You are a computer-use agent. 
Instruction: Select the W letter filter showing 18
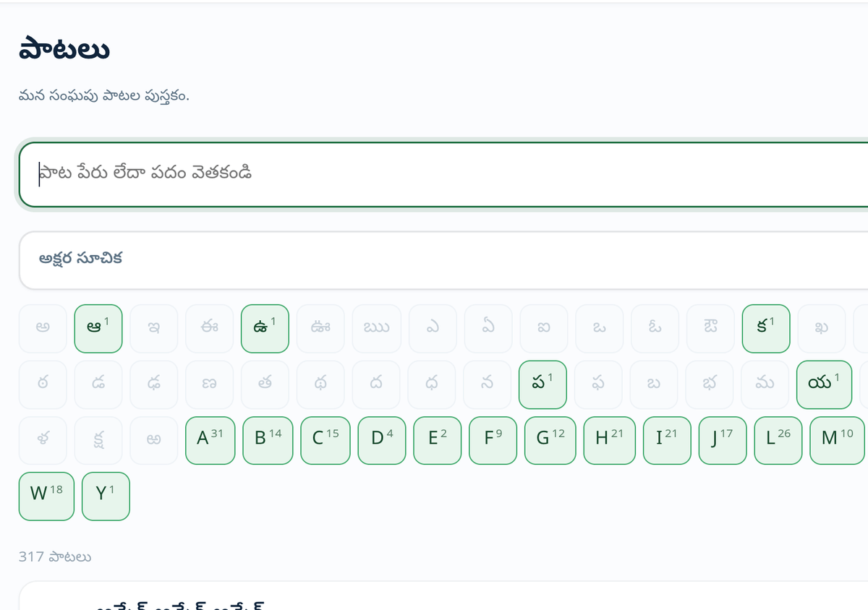pos(46,496)
